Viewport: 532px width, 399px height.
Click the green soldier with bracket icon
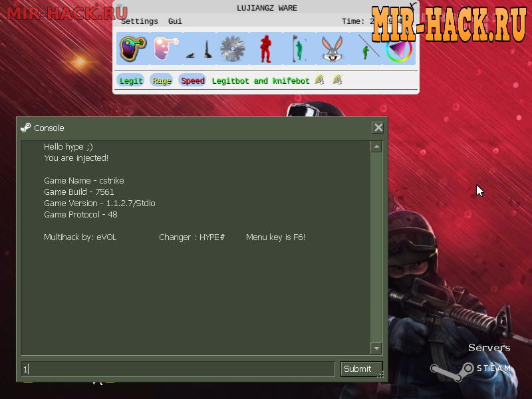coord(299,49)
